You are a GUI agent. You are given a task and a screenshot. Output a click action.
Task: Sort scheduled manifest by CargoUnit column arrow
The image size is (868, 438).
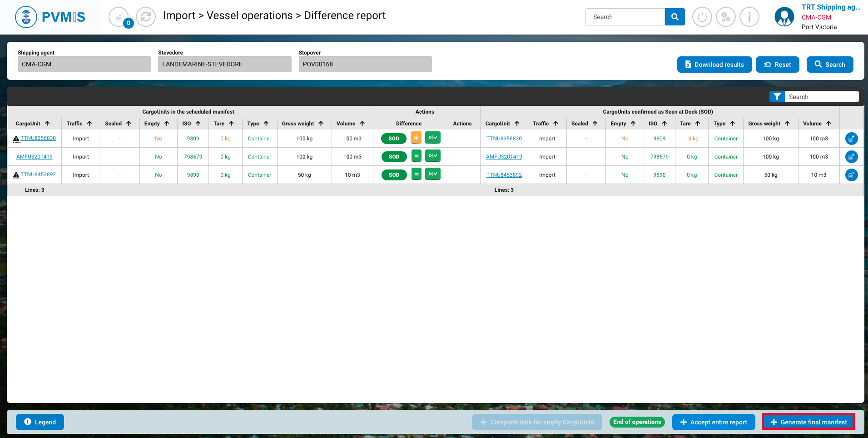47,124
